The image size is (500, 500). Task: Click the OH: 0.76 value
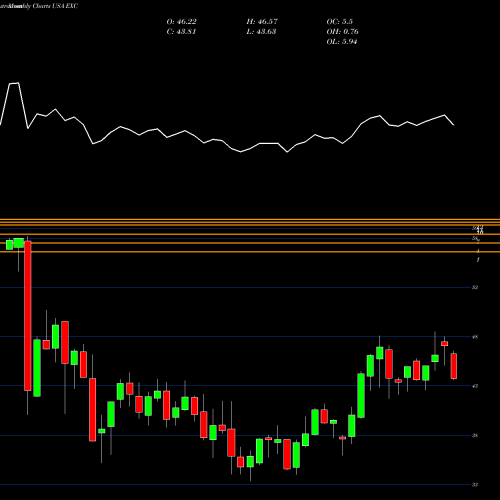pos(342,32)
